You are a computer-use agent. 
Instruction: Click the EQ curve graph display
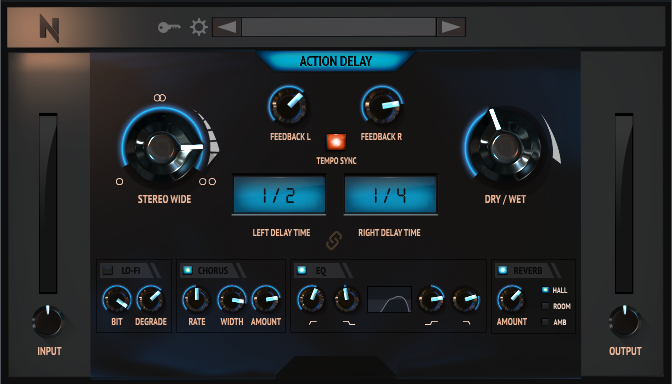point(390,299)
